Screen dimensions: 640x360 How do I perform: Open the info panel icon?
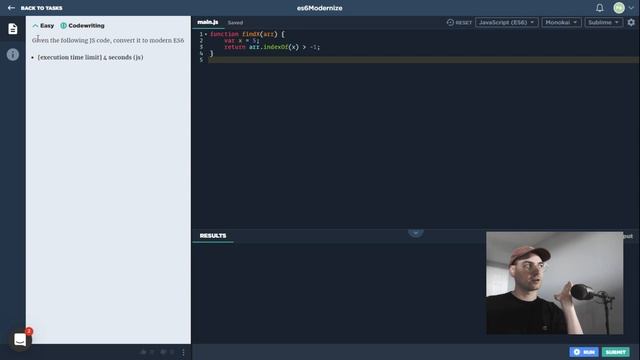pyautogui.click(x=13, y=54)
